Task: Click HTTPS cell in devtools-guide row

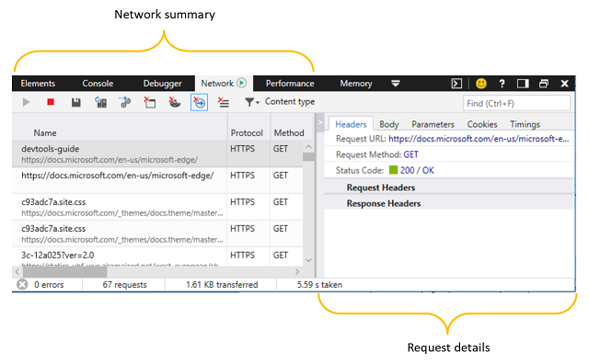Action: pos(242,149)
